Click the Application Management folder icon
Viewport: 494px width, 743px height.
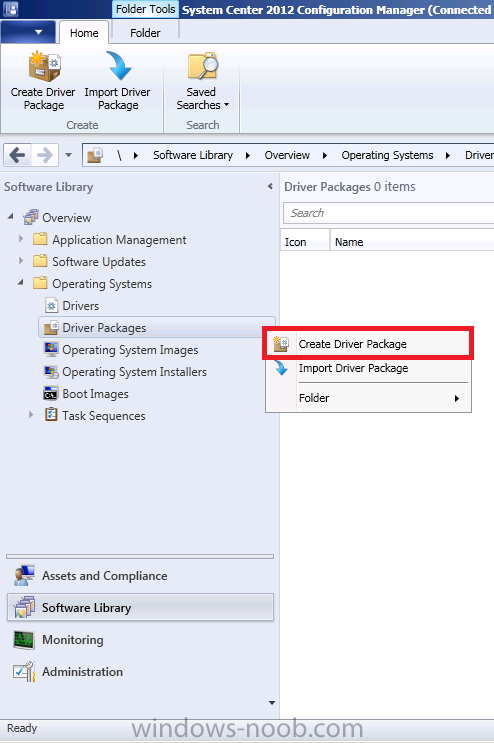[x=40, y=239]
